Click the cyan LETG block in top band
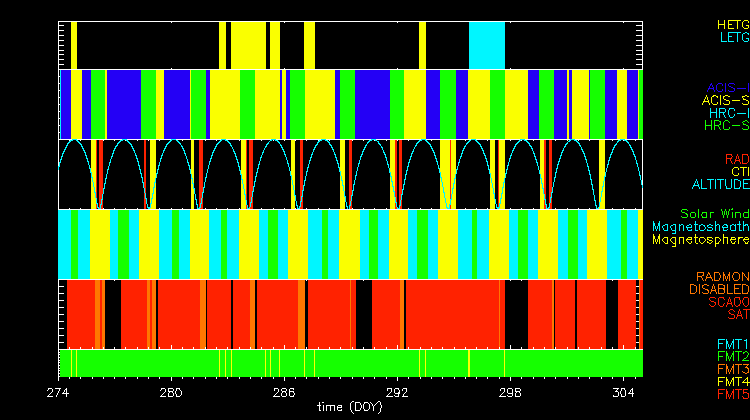 487,45
